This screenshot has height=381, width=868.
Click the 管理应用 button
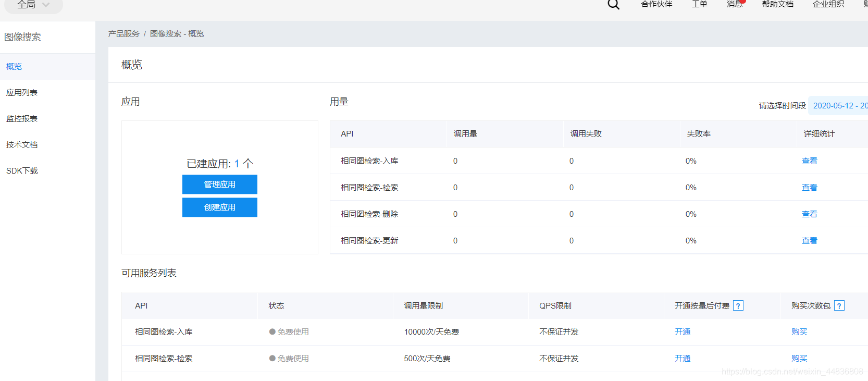click(x=220, y=185)
